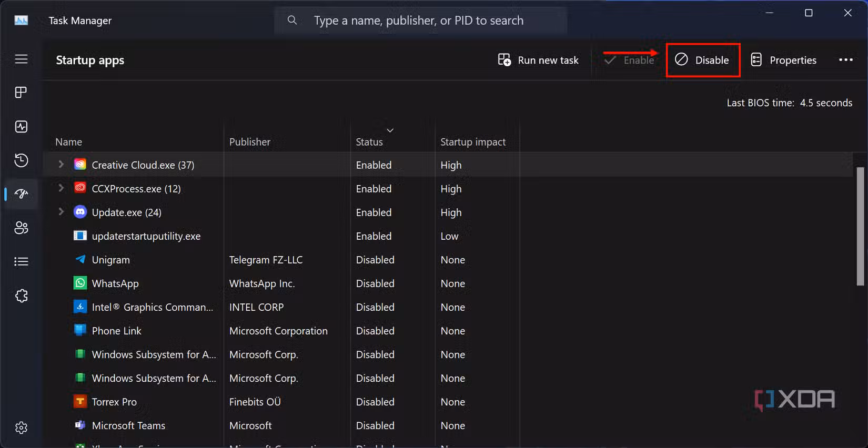Expand the Update.exe group

pyautogui.click(x=61, y=212)
